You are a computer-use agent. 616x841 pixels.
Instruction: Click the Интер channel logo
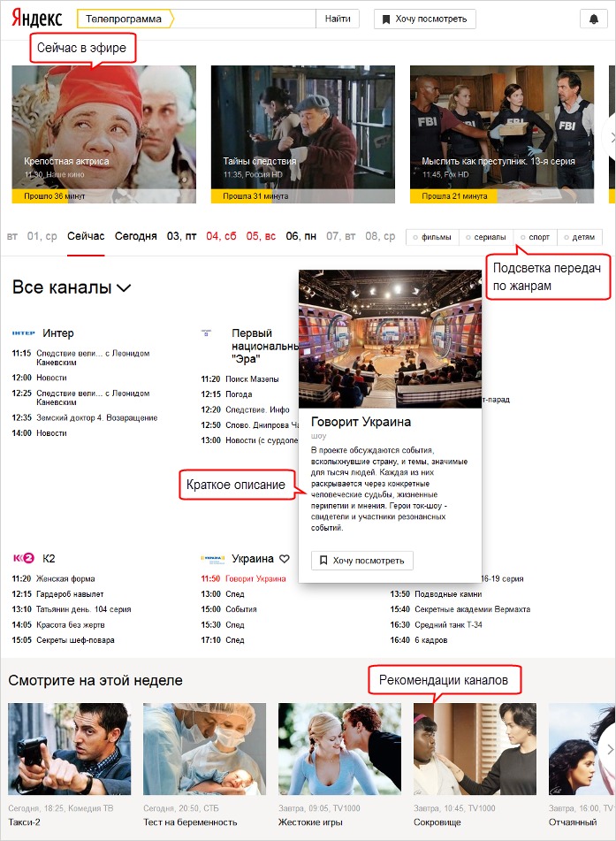click(23, 333)
